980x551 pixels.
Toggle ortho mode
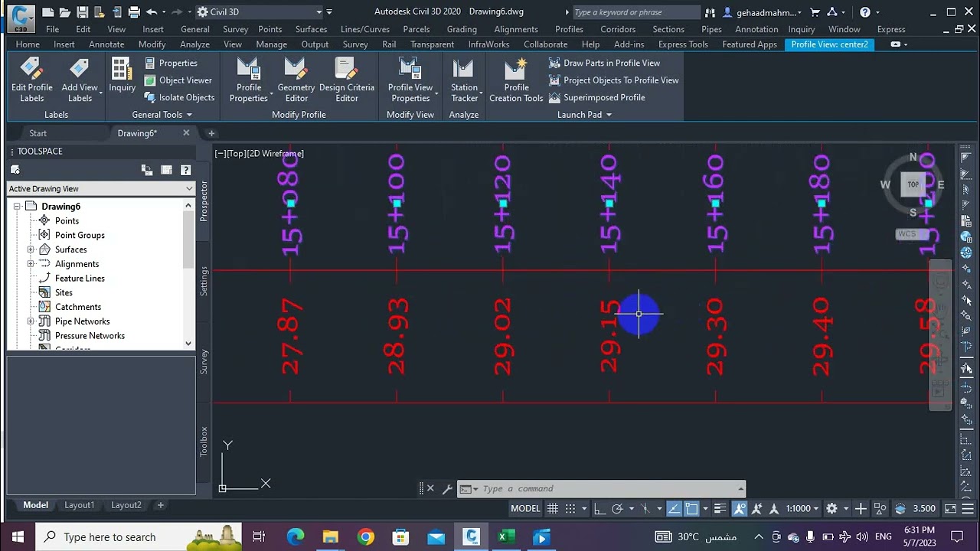(599, 508)
